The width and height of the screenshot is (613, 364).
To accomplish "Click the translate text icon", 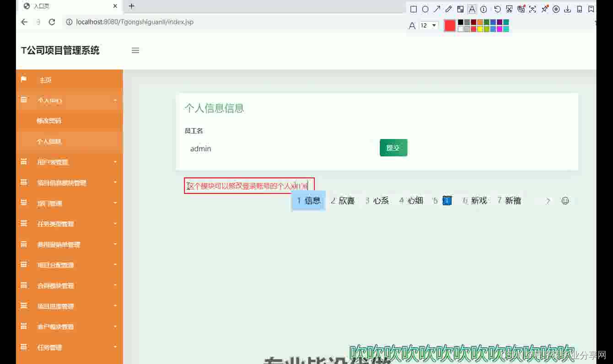I will tap(521, 9).
